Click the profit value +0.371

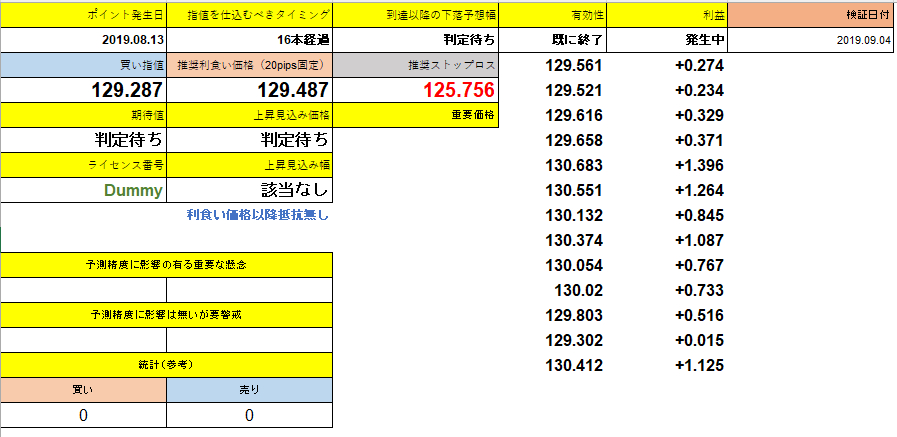click(x=699, y=141)
